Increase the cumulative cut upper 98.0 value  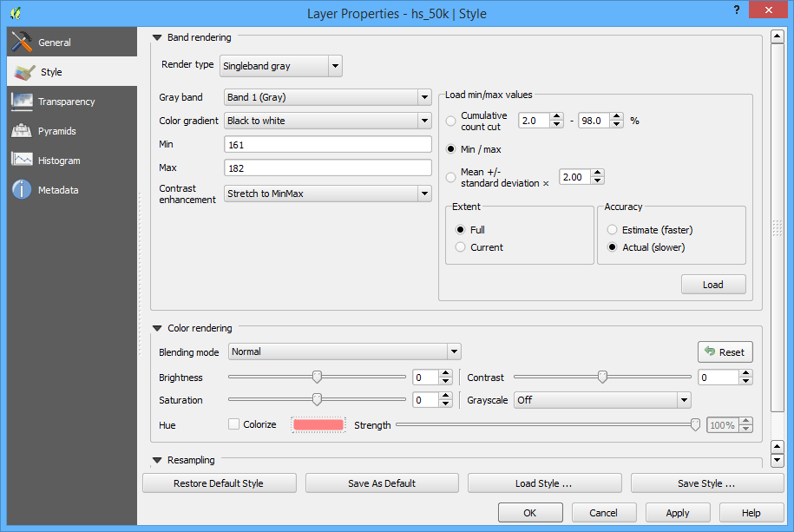coord(617,116)
